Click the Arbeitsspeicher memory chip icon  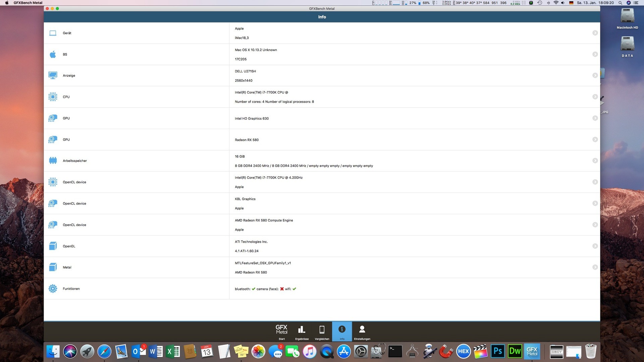pyautogui.click(x=53, y=161)
